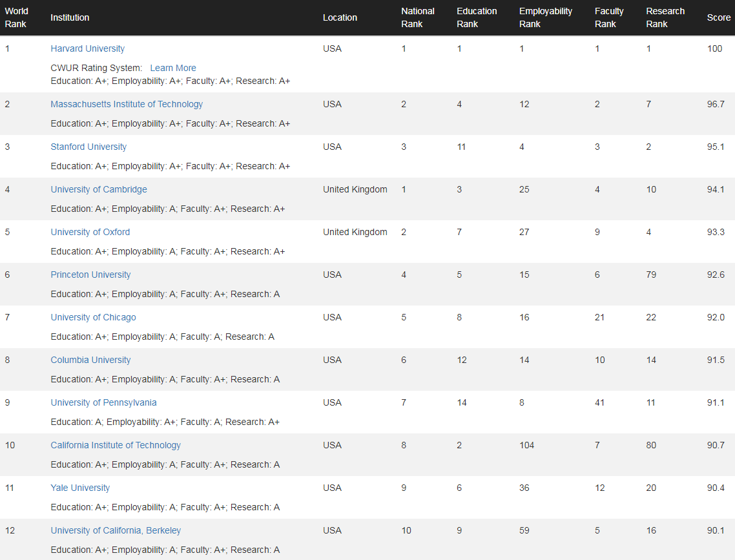Go to the Princeton University page
Image resolution: width=735 pixels, height=560 pixels.
(x=90, y=275)
